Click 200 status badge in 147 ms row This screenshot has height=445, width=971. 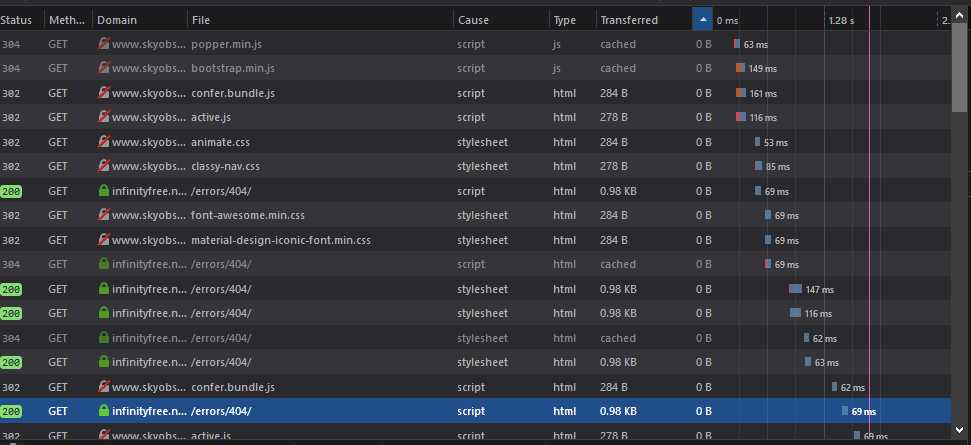[x=11, y=289]
